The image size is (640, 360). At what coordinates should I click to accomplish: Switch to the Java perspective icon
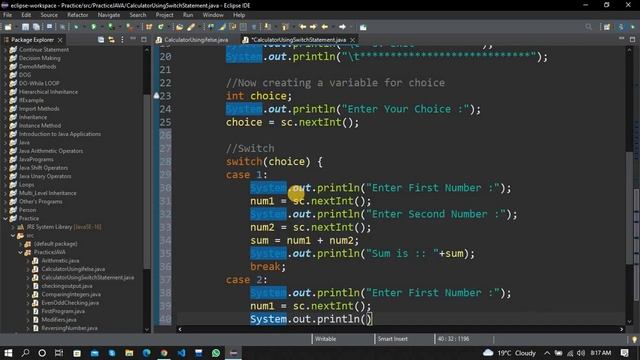click(621, 27)
